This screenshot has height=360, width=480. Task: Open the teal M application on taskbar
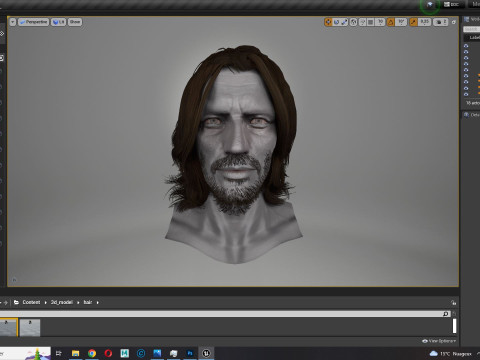pos(125,353)
